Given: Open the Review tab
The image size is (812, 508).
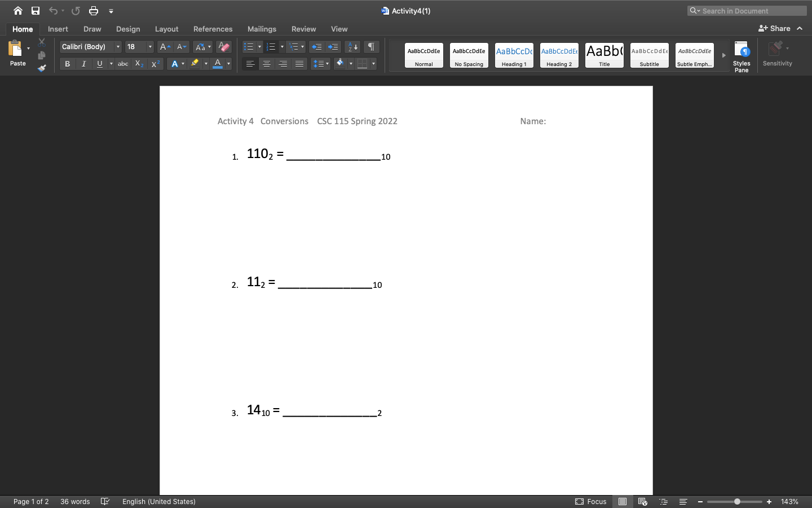Looking at the screenshot, I should tap(303, 29).
